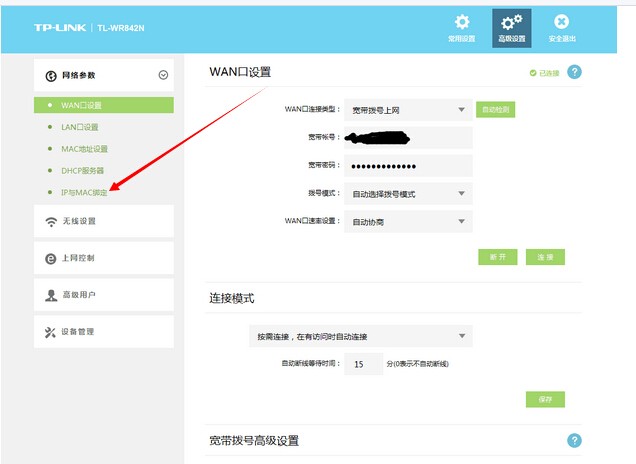This screenshot has height=464, width=636.
Task: Click the 保存 button
Action: pyautogui.click(x=545, y=400)
